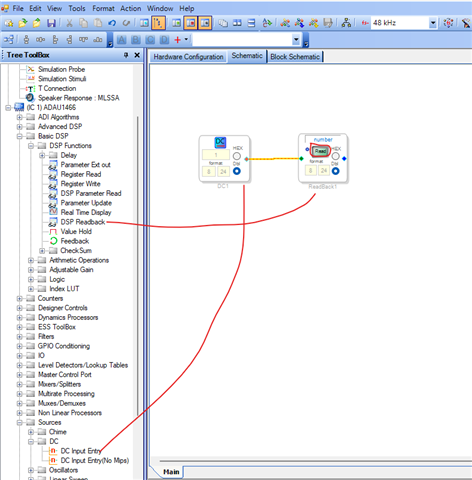Click the D toolbar button

165,40
